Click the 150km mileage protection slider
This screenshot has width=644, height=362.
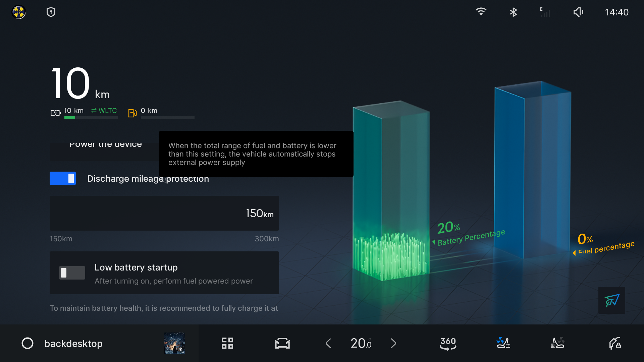[x=164, y=213]
